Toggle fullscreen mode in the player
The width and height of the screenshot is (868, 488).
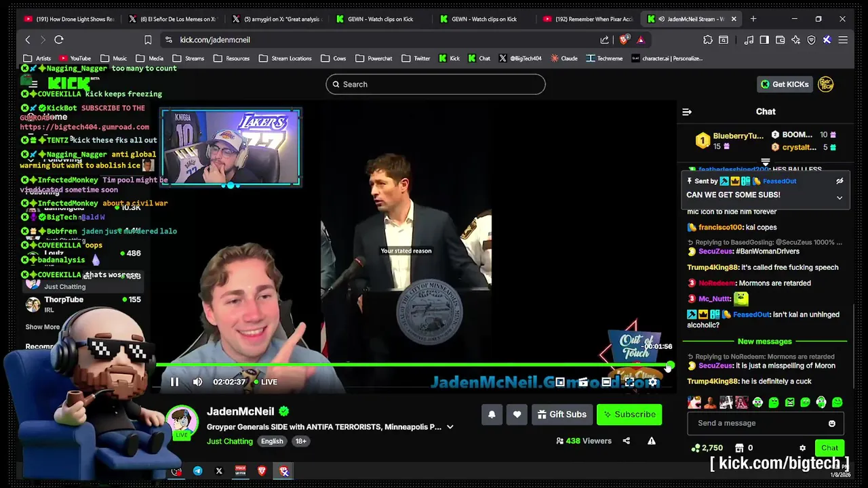pyautogui.click(x=629, y=382)
